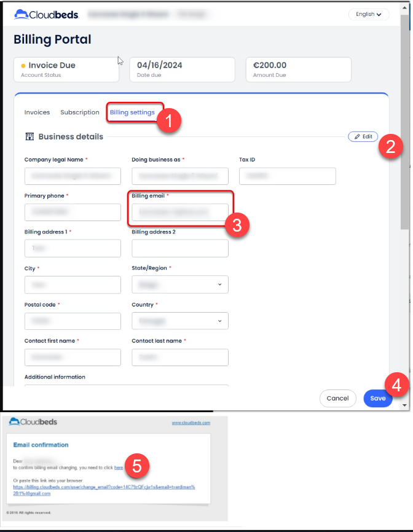Click the Contact first name field

coord(73,358)
